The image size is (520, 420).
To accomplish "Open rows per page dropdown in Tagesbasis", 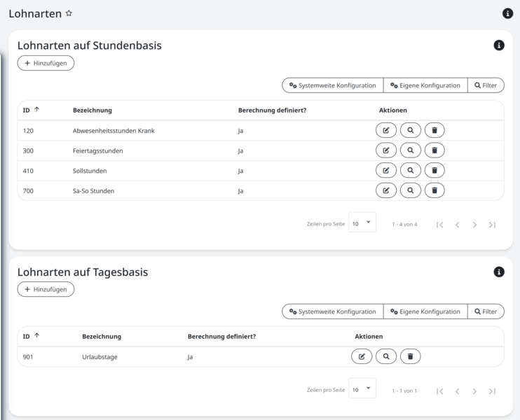I will [362, 390].
